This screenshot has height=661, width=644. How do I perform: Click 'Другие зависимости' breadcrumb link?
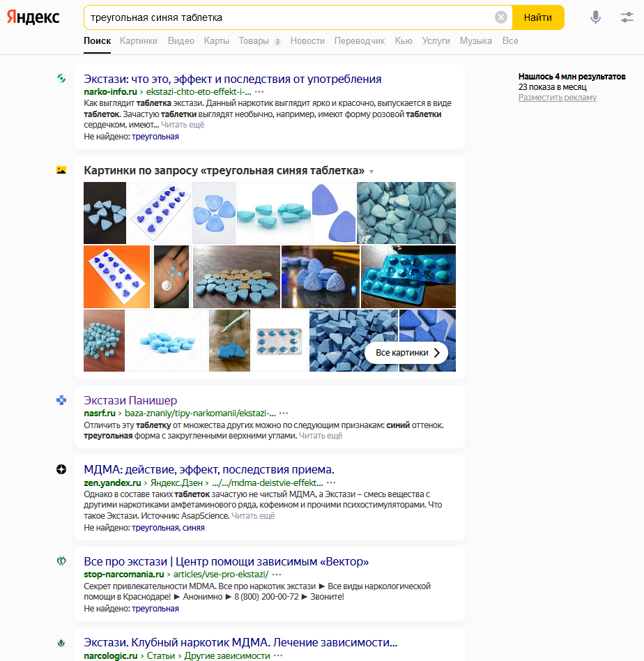coord(227,656)
